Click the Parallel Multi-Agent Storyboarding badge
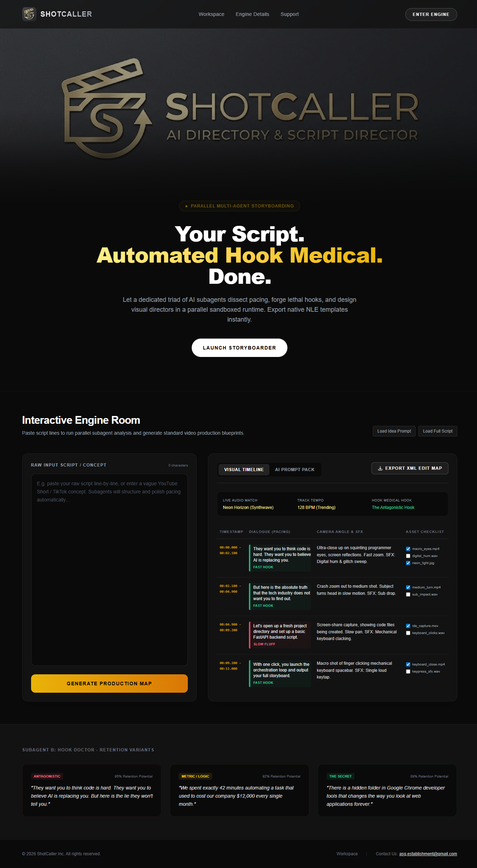This screenshot has width=477, height=868. tap(239, 206)
